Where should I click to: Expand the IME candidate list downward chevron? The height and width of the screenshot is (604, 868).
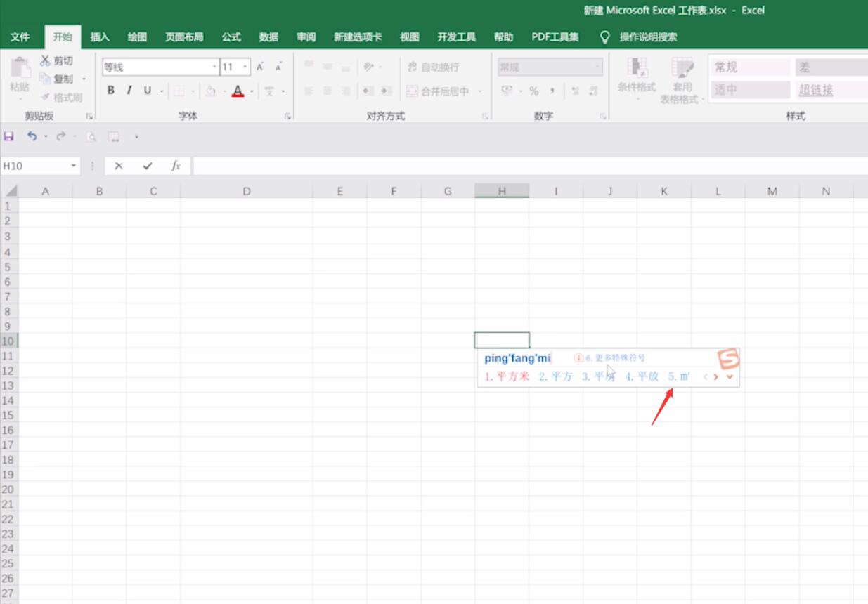[730, 377]
